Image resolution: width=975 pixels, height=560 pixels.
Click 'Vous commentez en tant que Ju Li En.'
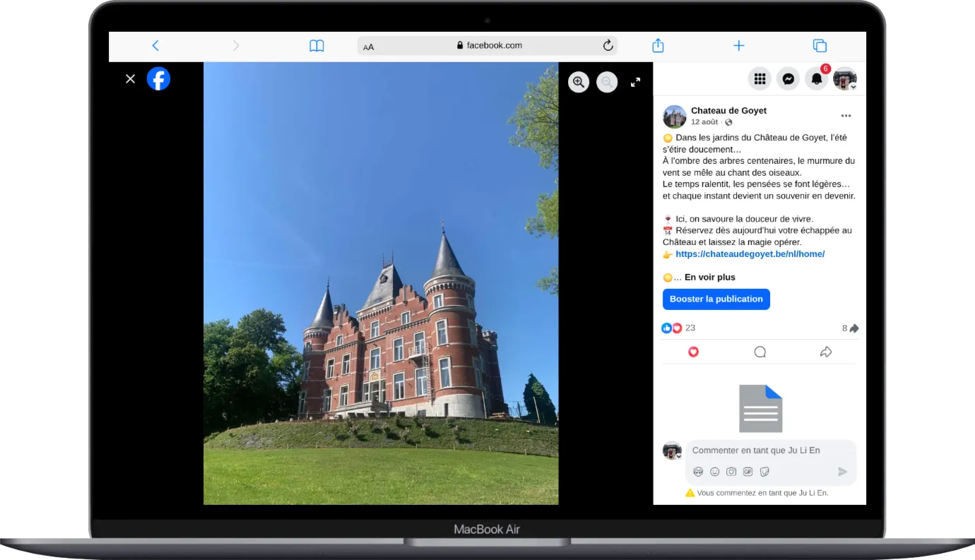click(x=762, y=493)
